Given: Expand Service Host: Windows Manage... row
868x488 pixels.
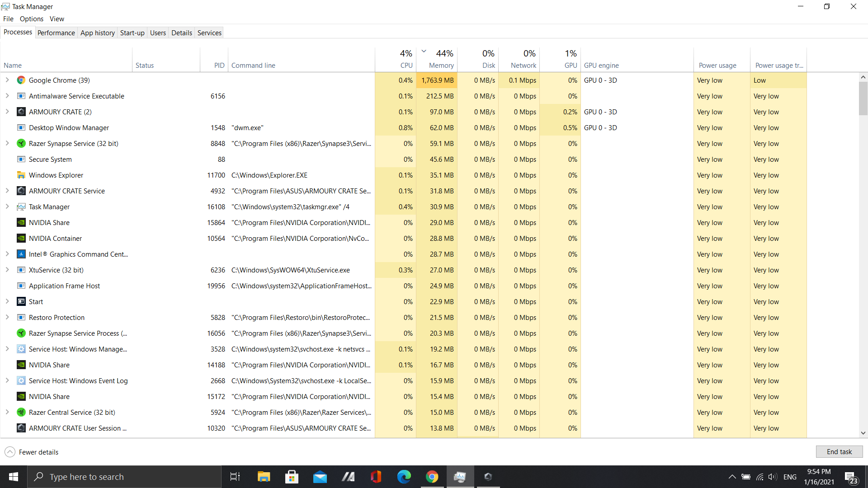Looking at the screenshot, I should click(7, 349).
